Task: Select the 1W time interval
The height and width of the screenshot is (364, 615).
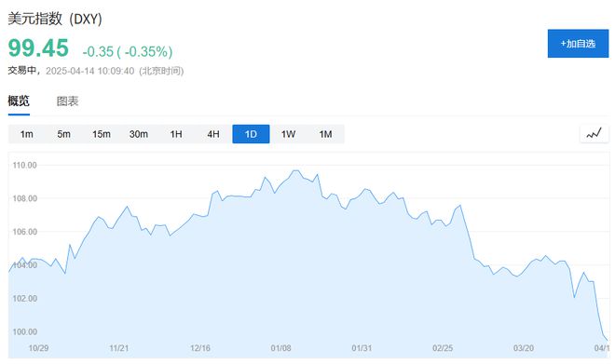Action: [x=288, y=134]
